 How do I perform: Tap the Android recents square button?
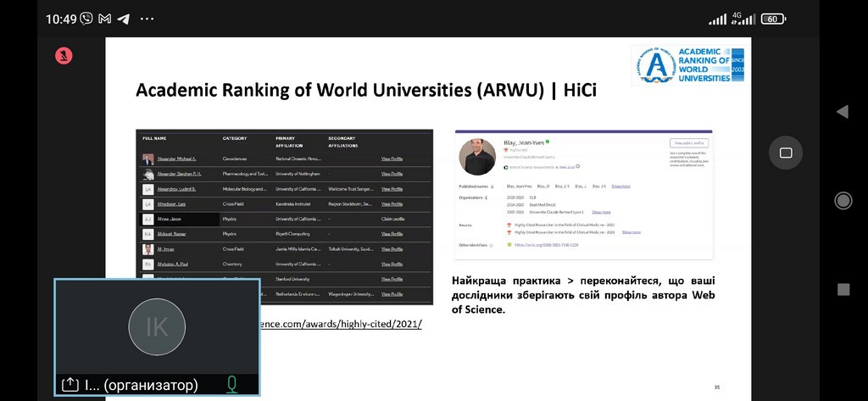843,289
